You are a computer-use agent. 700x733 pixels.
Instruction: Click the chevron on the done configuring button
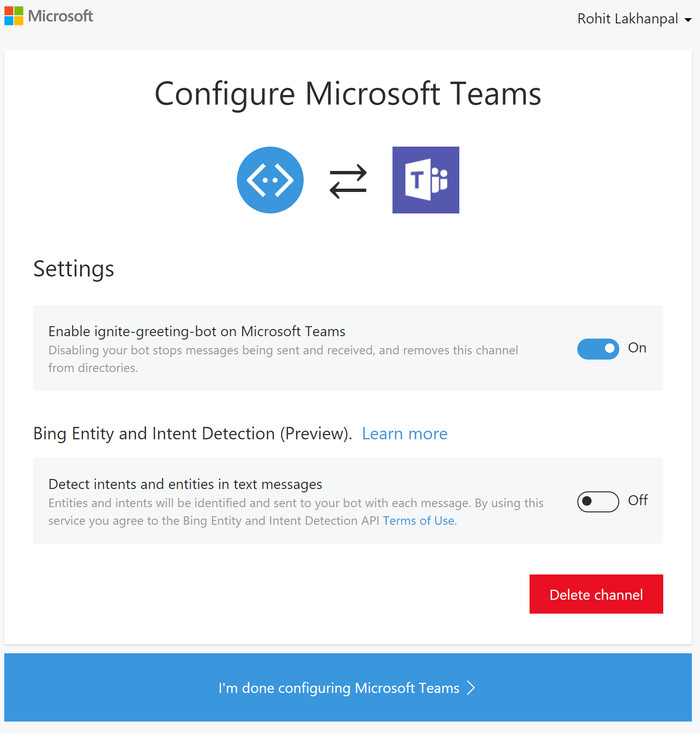(x=471, y=688)
